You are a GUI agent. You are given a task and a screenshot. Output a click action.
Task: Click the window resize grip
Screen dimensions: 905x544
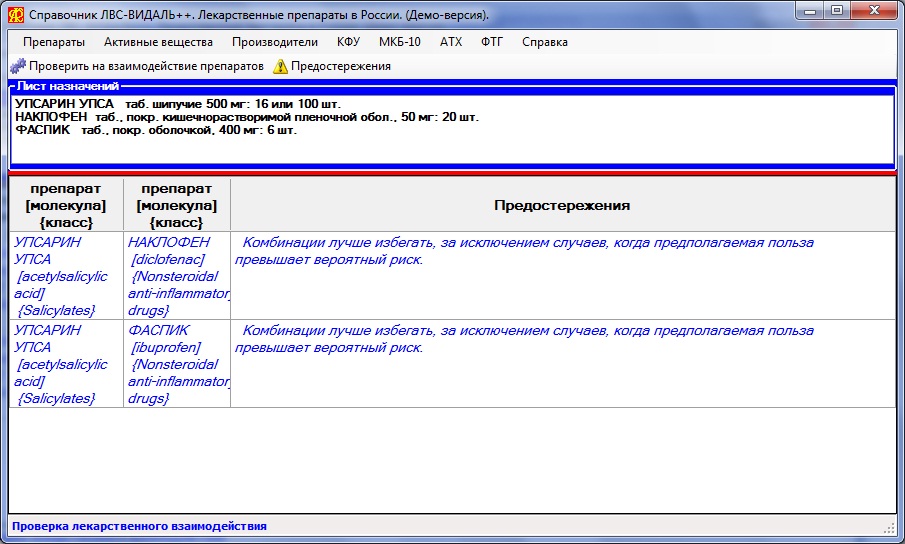click(889, 528)
